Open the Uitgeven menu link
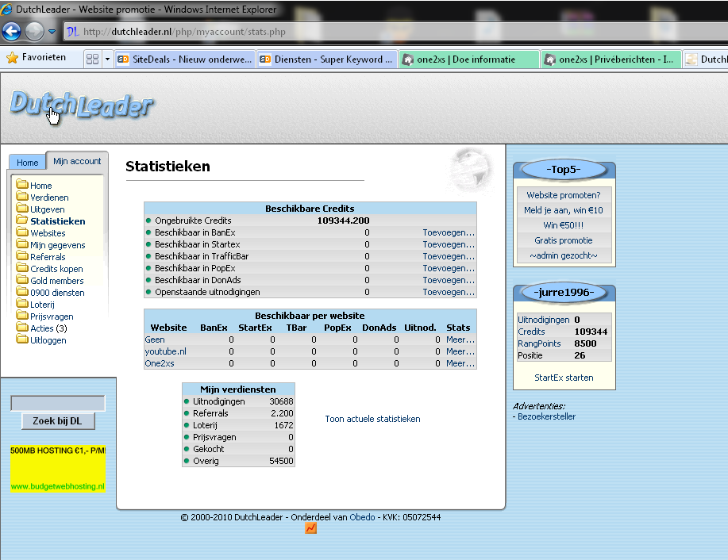The image size is (728, 560). [x=48, y=209]
